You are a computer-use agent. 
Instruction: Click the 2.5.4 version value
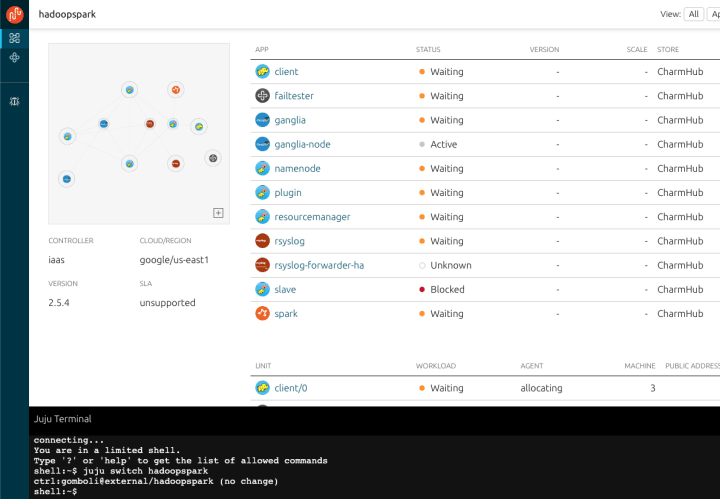click(59, 303)
